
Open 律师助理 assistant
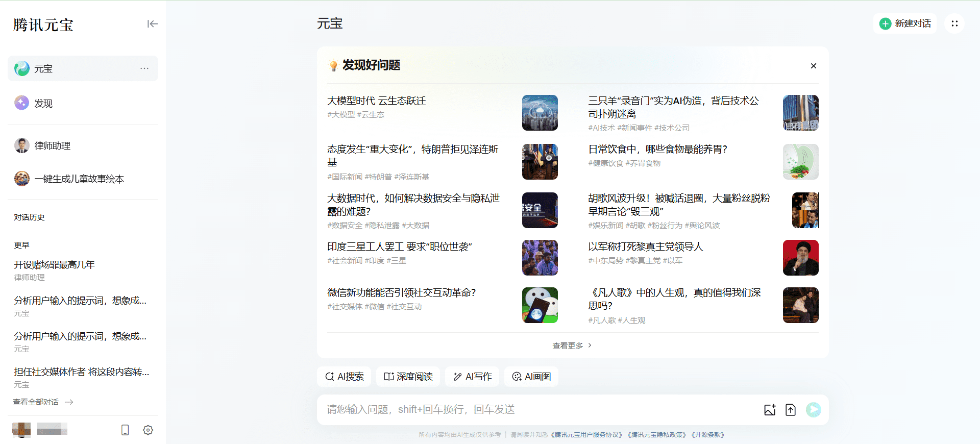[83, 145]
